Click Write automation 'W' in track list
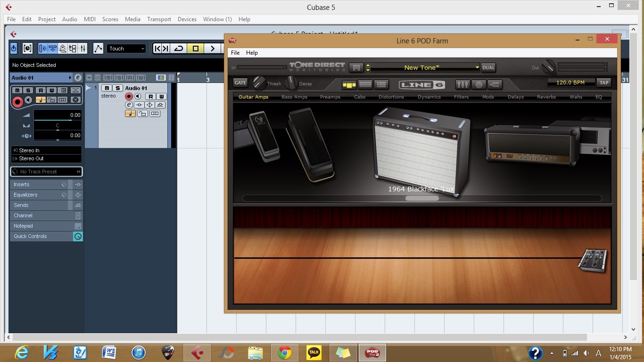The height and width of the screenshot is (362, 644). point(161,96)
